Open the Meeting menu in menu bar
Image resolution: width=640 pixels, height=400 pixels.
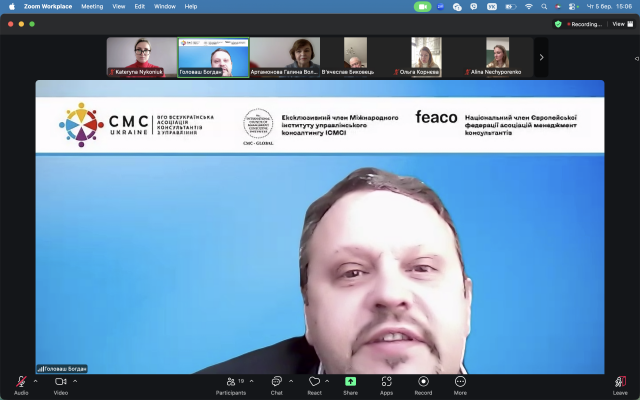92,6
